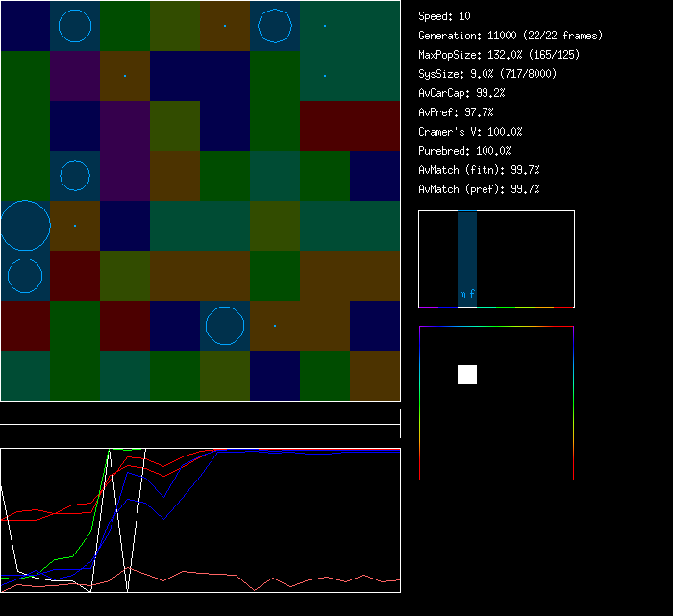Select the Purebred percentage line
The height and width of the screenshot is (616, 673).
coord(464,151)
